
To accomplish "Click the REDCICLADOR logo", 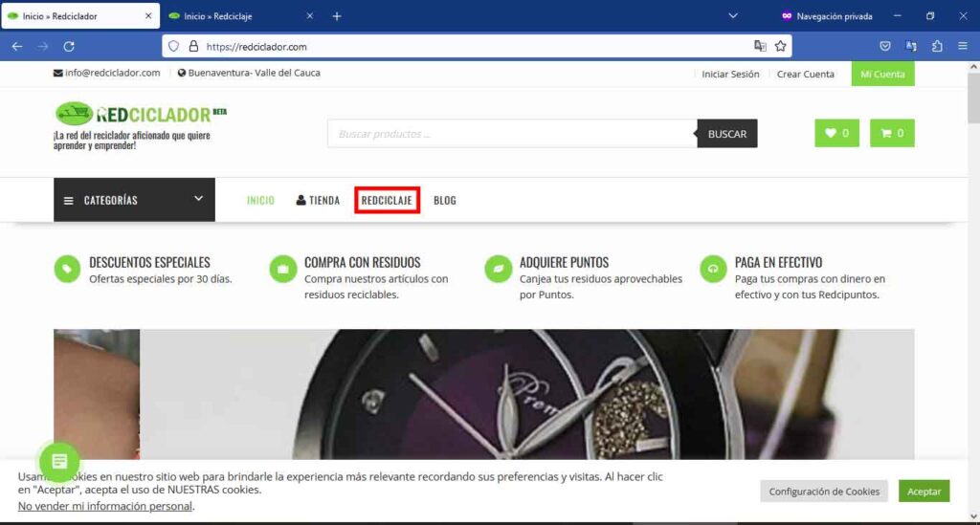I will [x=140, y=115].
